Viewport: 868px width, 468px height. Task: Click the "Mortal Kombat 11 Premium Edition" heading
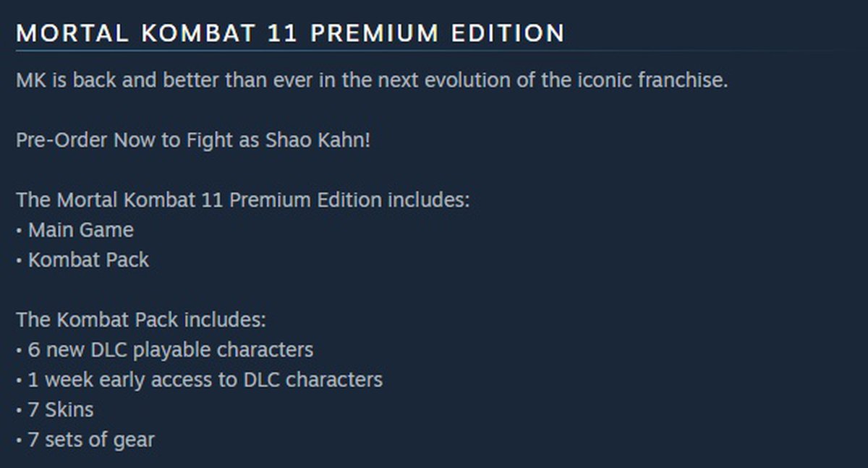(289, 33)
